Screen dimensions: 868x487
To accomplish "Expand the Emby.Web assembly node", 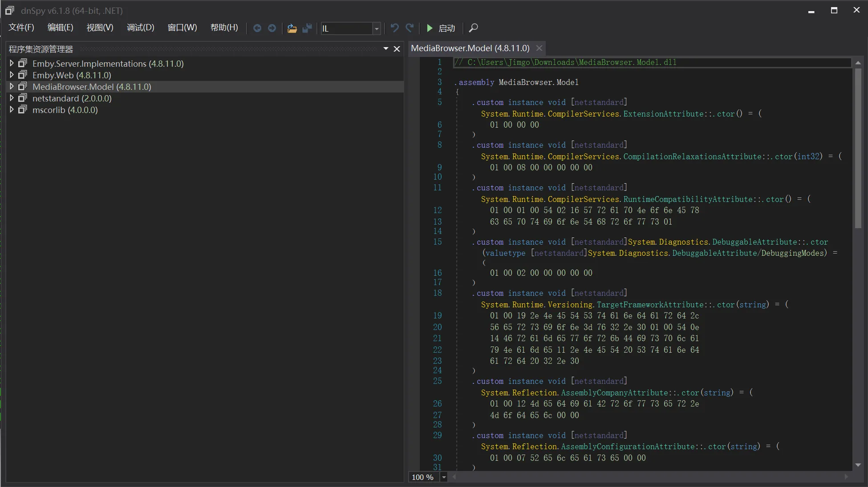I will [12, 75].
